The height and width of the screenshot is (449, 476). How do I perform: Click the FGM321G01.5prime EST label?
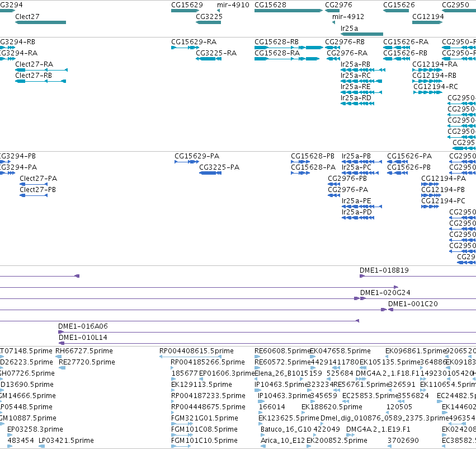(205, 418)
